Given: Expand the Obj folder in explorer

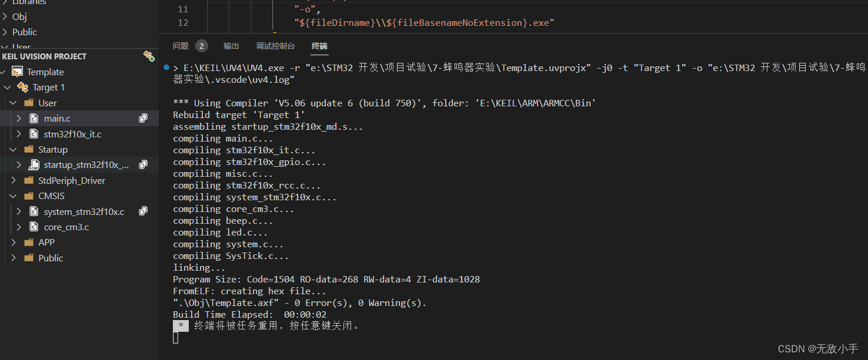Looking at the screenshot, I should [x=5, y=16].
